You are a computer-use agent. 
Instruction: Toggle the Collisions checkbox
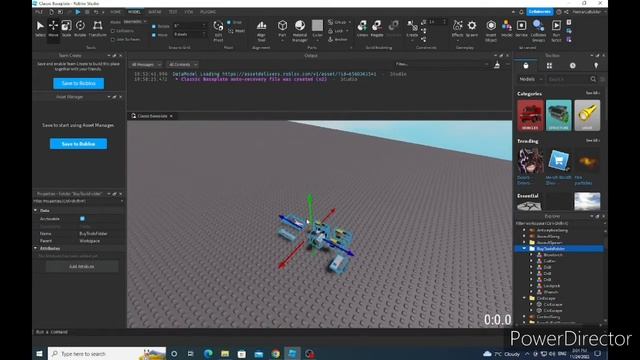pos(113,31)
